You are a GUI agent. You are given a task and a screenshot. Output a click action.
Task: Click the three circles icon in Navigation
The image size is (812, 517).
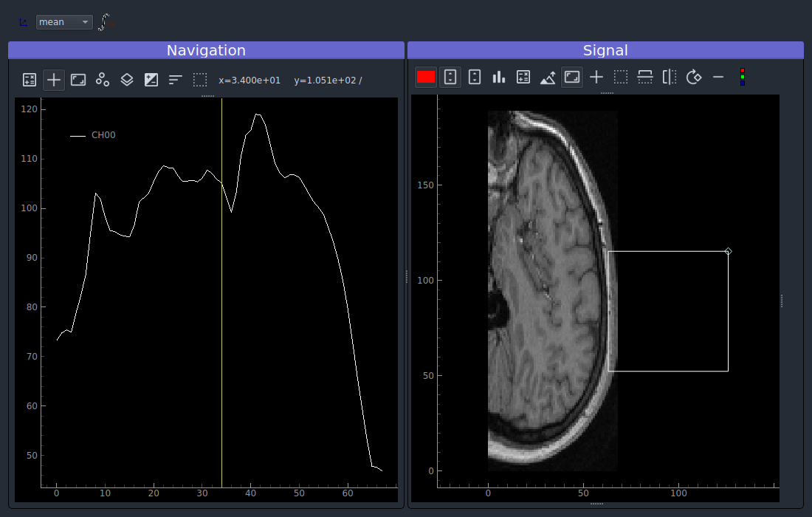click(103, 80)
